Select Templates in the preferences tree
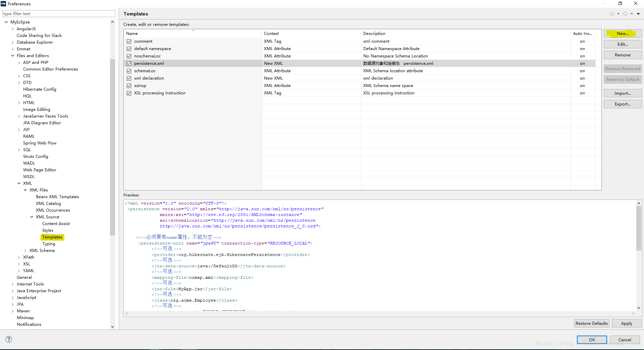 52,237
